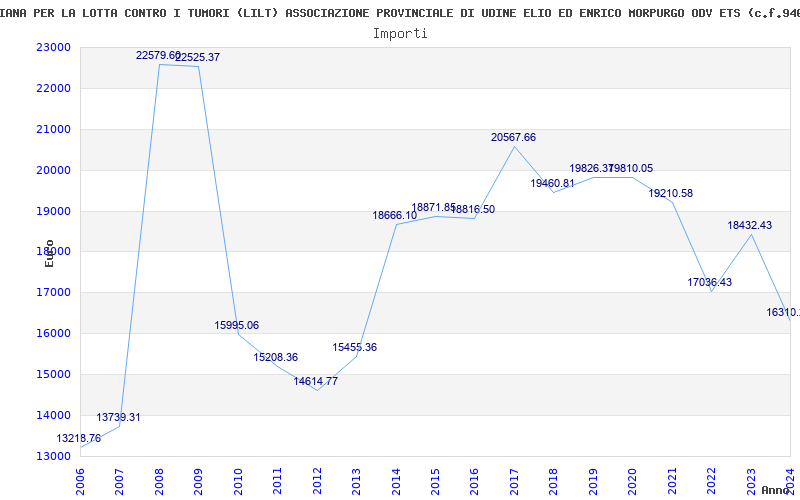Click the 2010 year label on x-axis

point(238,482)
